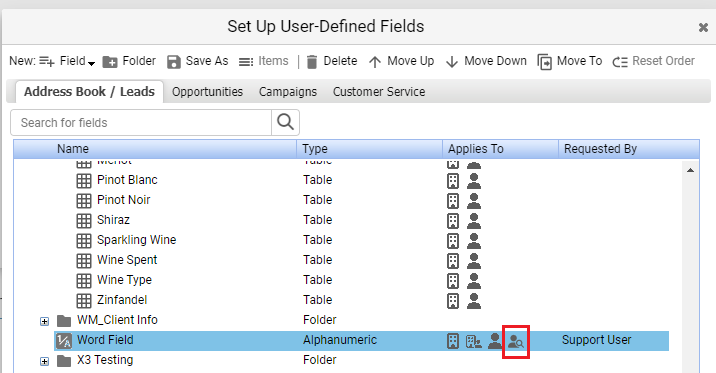
Task: Select the Pinot Blanc table field
Action: click(127, 180)
